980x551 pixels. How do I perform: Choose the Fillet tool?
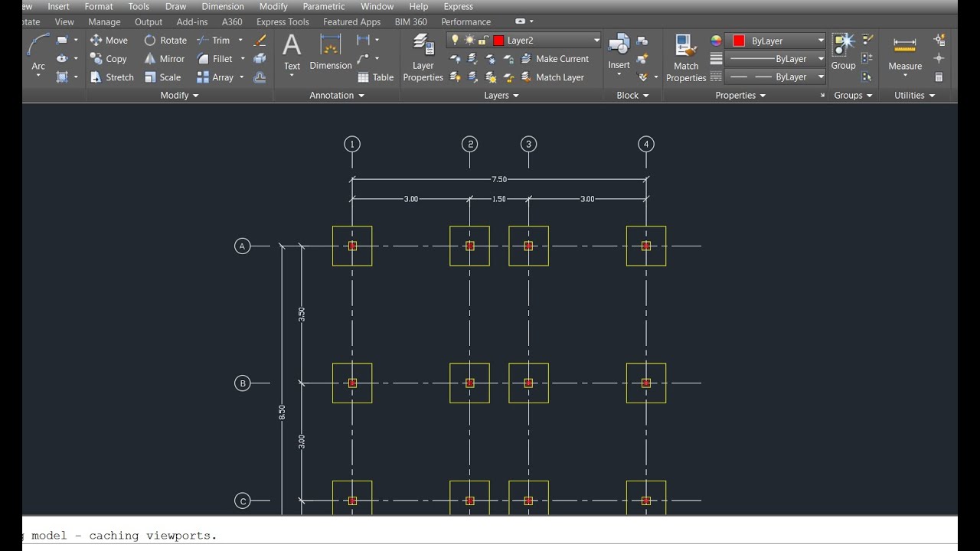point(214,58)
